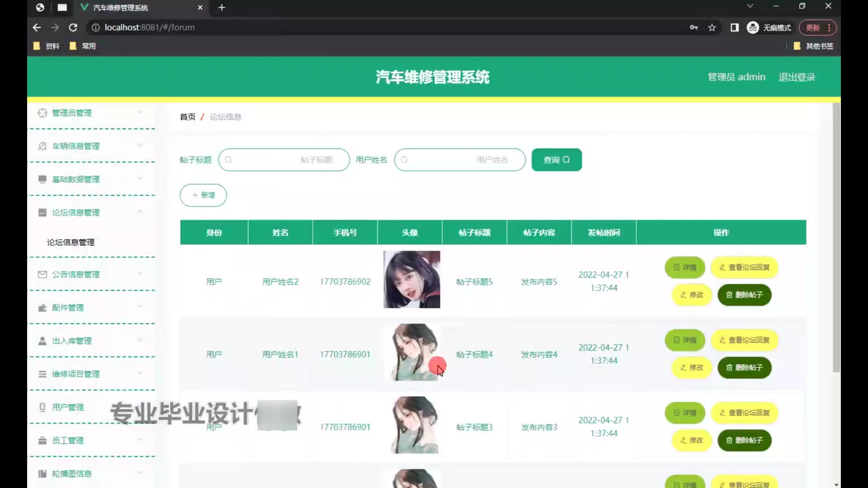Click the 基础数据管理 sidebar icon
The height and width of the screenshot is (488, 868).
(42, 179)
